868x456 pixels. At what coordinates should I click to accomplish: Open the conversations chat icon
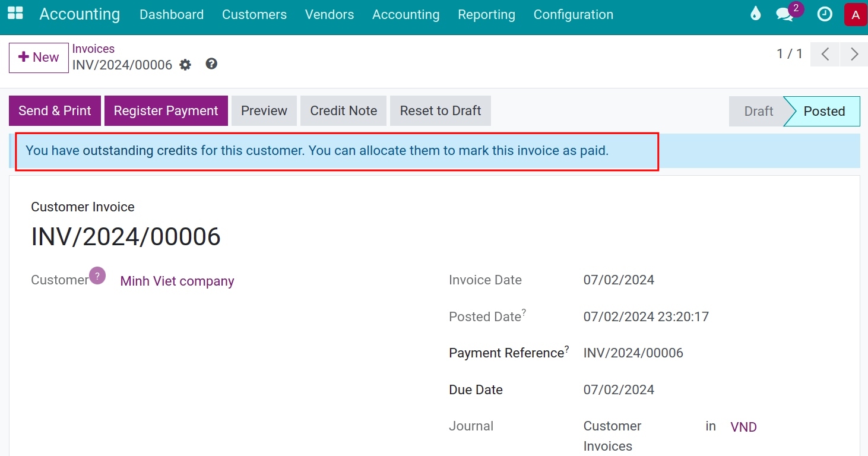click(x=785, y=14)
